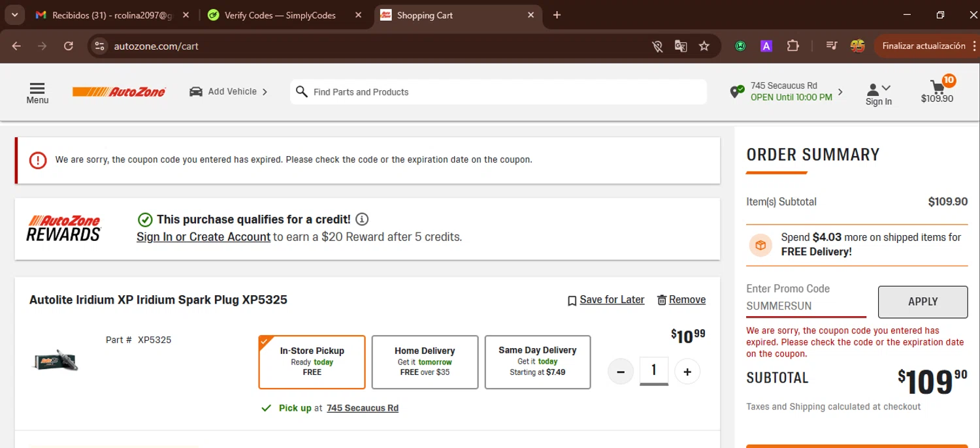Click the quantity input field
Viewport: 980px width, 448px height.
click(x=654, y=371)
